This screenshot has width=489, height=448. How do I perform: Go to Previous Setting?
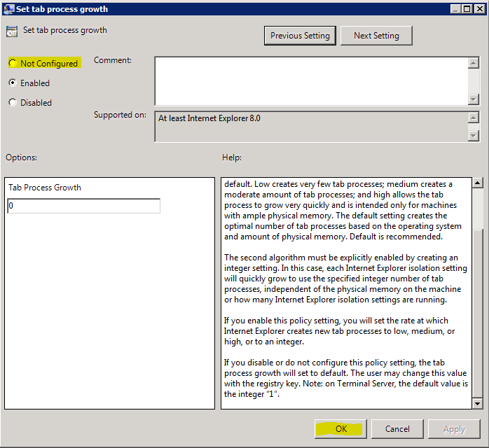pyautogui.click(x=300, y=36)
